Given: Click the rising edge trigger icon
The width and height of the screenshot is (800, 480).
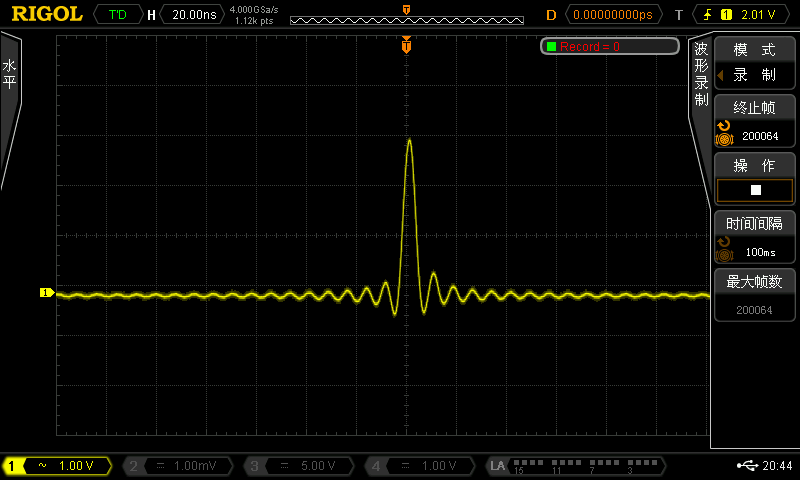Looking at the screenshot, I should [707, 15].
